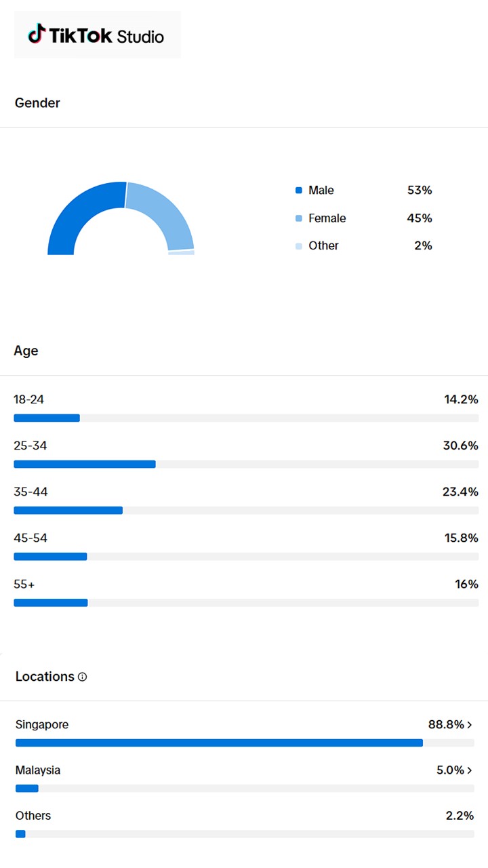Expand the Malaysia location chevron
This screenshot has width=488, height=868.
pos(470,770)
